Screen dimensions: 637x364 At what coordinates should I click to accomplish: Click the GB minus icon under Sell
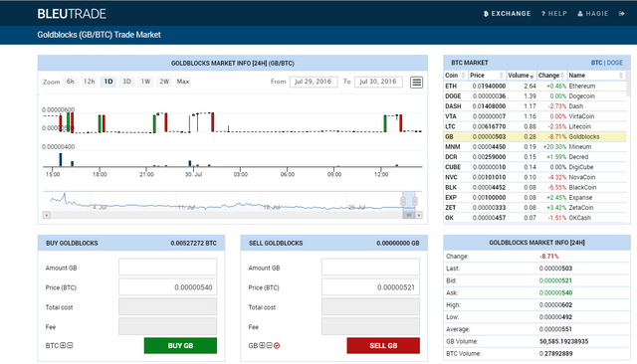pos(269,345)
